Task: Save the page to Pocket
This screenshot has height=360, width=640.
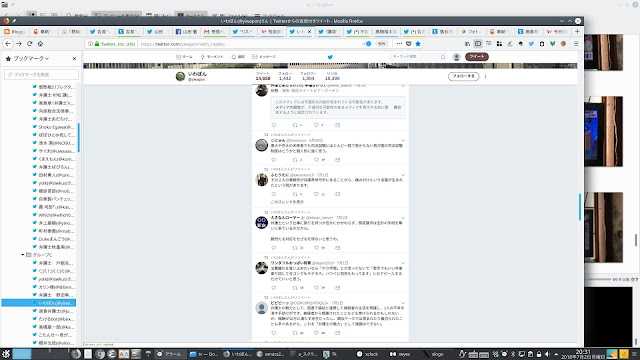Action: coord(409,44)
